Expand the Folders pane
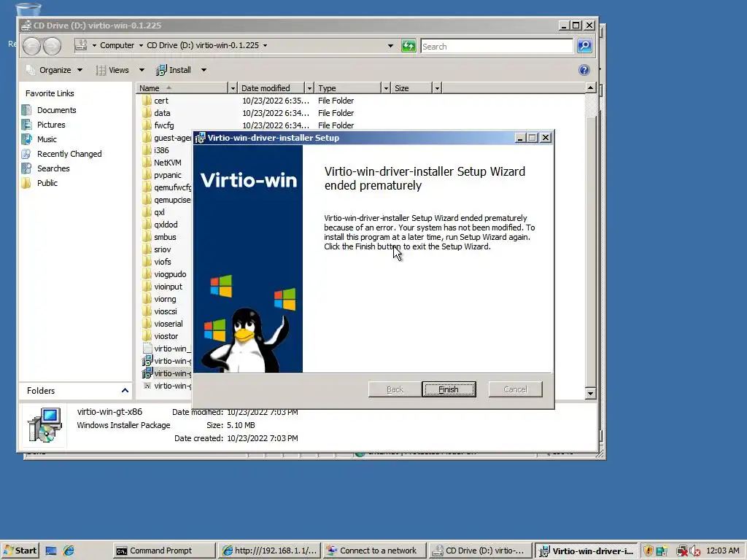 point(125,391)
